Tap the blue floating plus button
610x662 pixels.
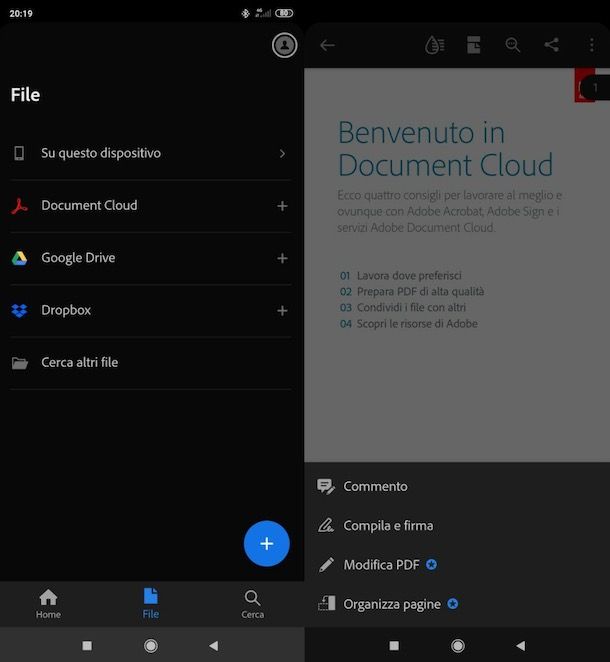pyautogui.click(x=267, y=543)
